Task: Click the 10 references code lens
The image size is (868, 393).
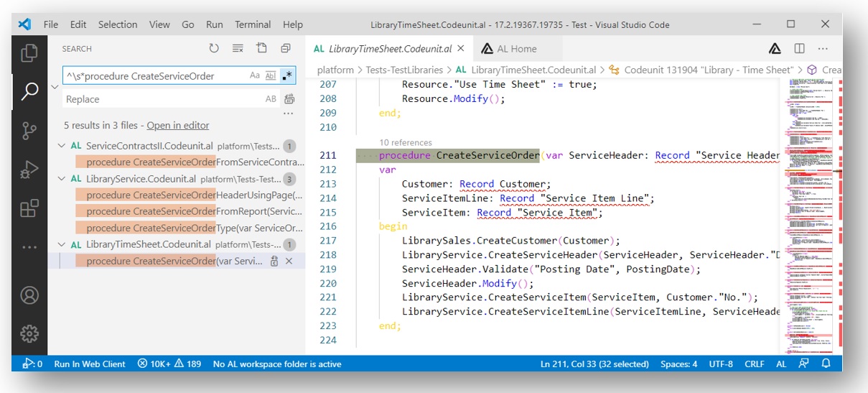Action: tap(406, 142)
